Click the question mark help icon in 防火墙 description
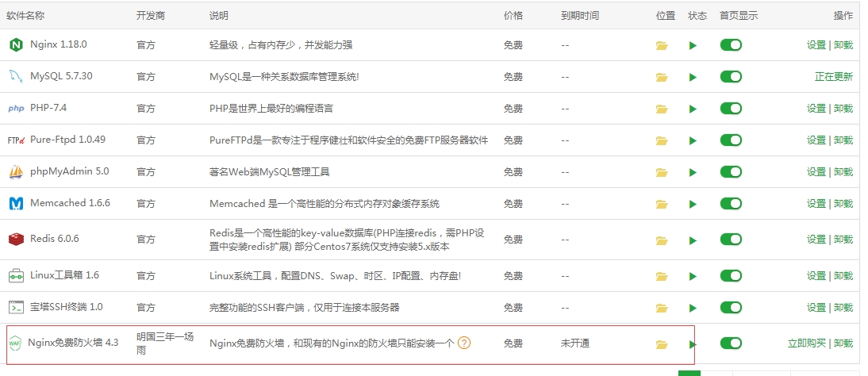The image size is (868, 376). click(464, 343)
